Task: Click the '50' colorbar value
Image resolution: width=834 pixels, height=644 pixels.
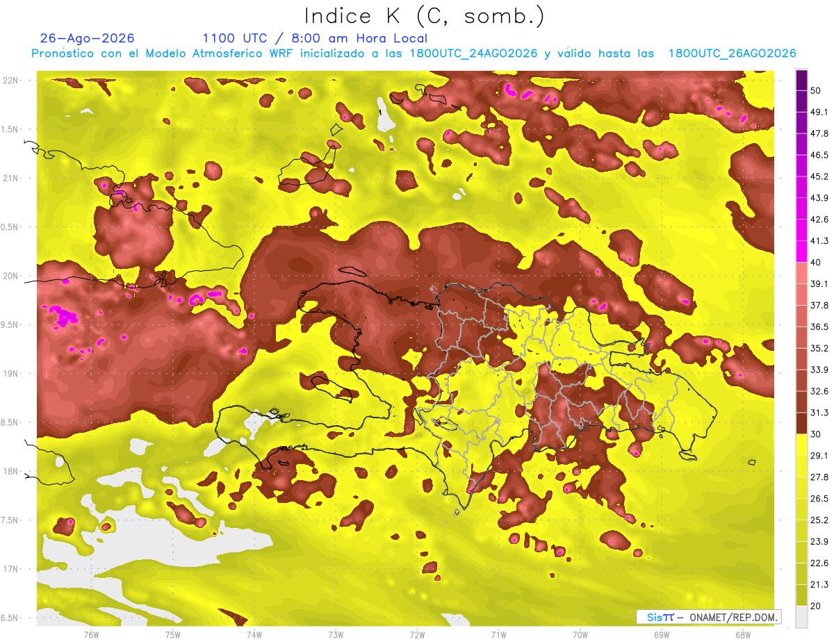Action: click(x=817, y=91)
